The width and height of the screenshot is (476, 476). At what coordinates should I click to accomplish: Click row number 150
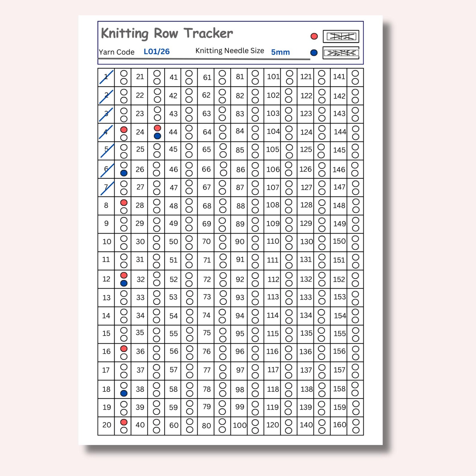(339, 241)
